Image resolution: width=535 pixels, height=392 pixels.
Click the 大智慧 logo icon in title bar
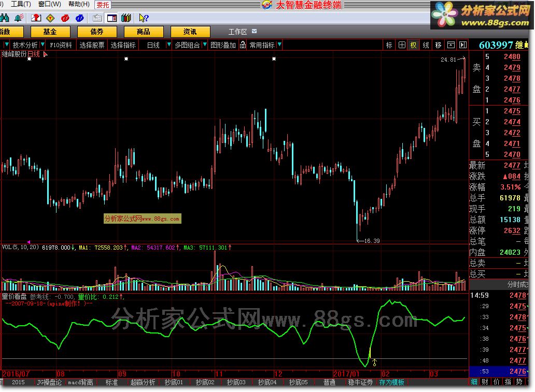[x=267, y=5]
